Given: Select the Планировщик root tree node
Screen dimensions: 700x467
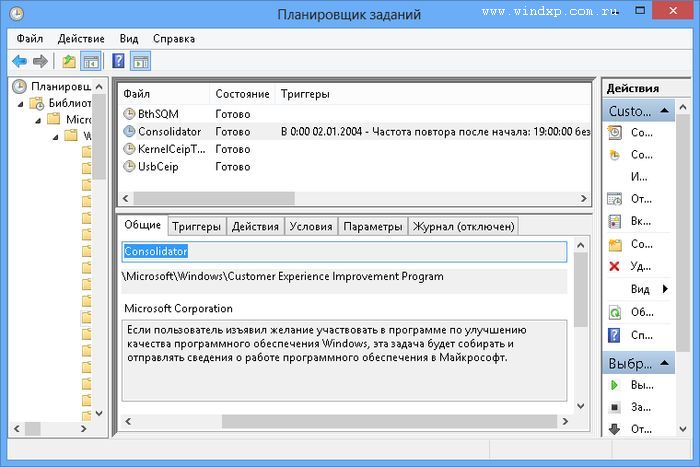Looking at the screenshot, I should tap(51, 86).
